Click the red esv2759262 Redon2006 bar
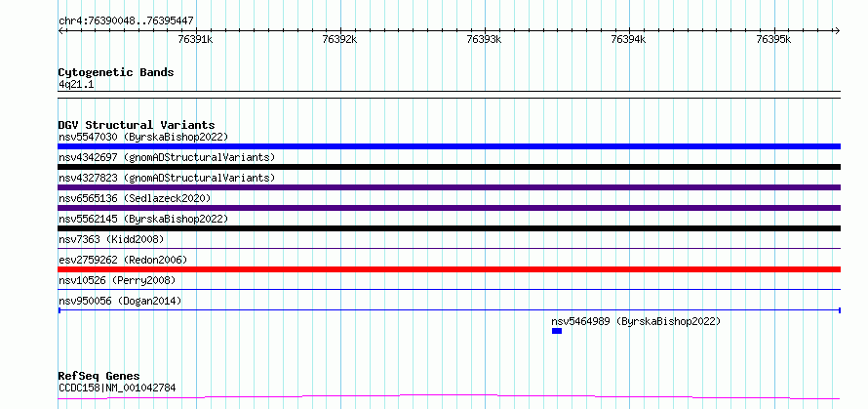The image size is (868, 409). coord(449,269)
